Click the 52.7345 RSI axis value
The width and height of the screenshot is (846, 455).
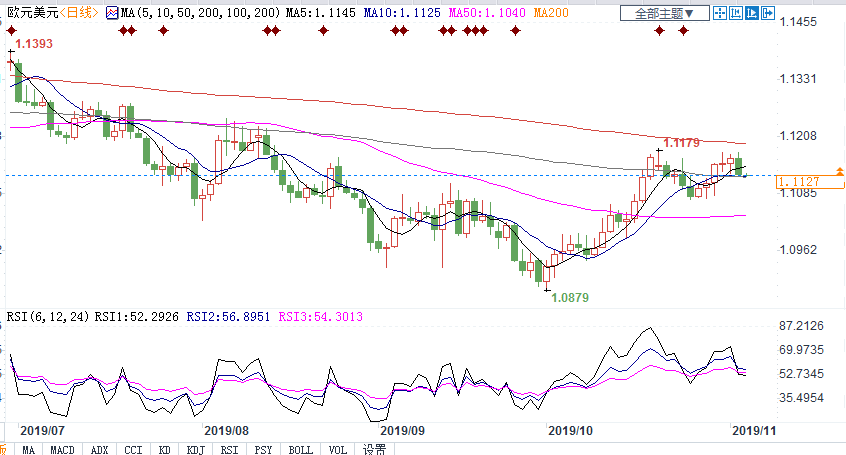[x=802, y=374]
